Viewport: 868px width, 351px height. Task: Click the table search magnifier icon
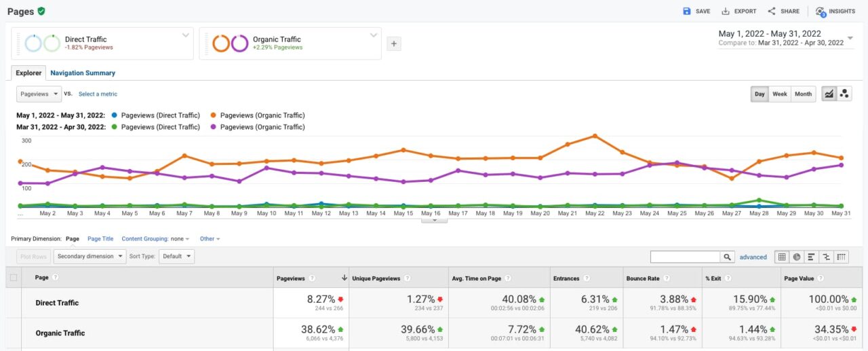click(727, 257)
